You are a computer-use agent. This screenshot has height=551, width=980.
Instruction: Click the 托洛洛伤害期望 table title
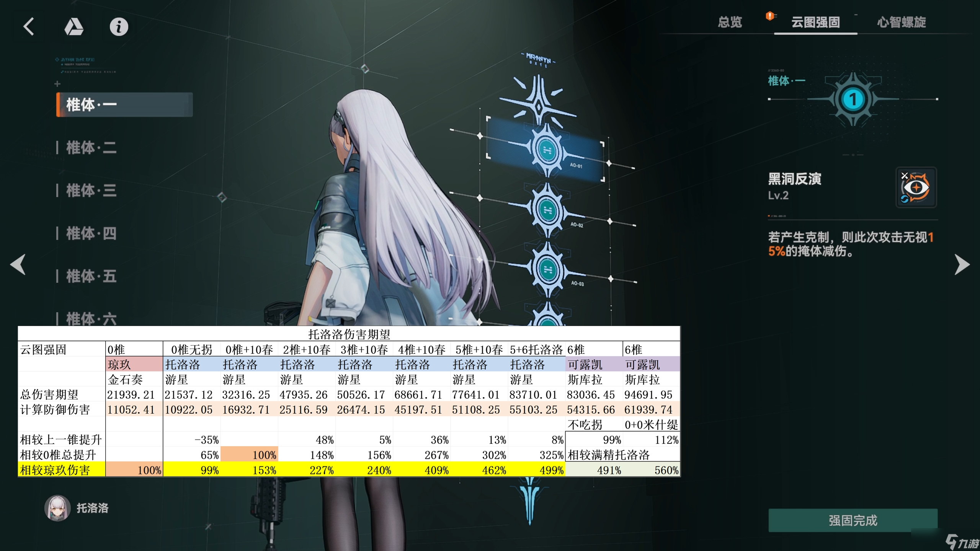point(349,334)
